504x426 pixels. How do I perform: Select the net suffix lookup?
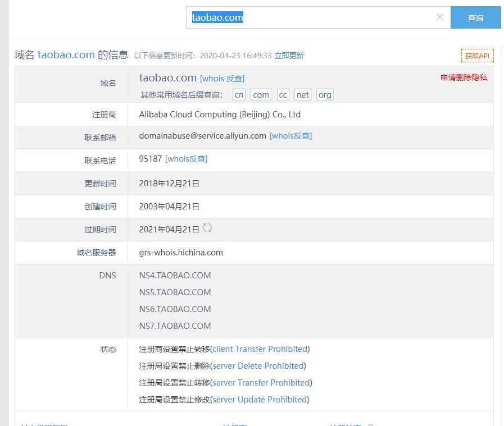point(302,95)
